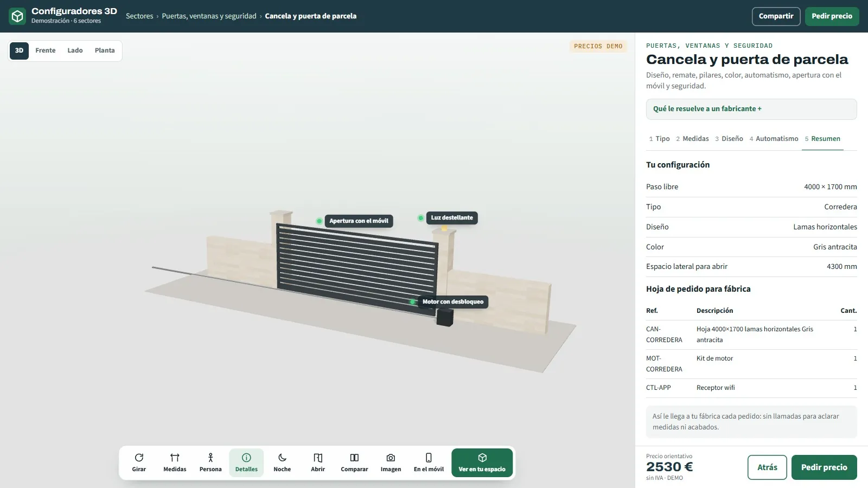Click the PRECIOS DEMO badge

[598, 47]
